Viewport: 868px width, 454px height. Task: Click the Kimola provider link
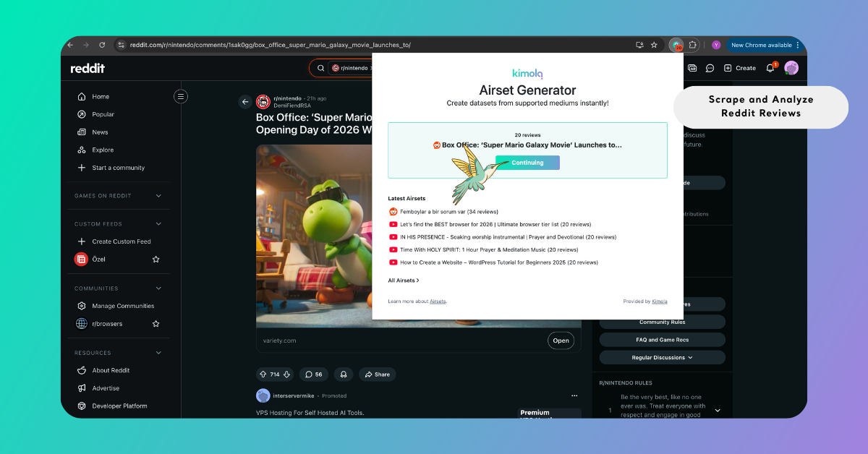pyautogui.click(x=660, y=301)
